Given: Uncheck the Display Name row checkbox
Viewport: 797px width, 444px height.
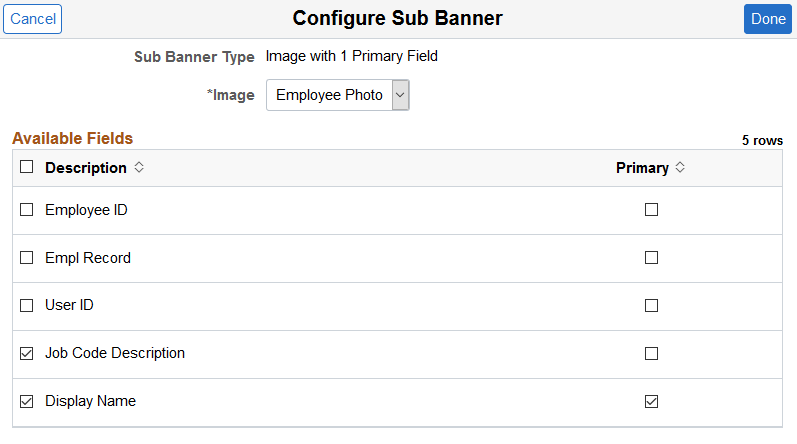Looking at the screenshot, I should (27, 401).
